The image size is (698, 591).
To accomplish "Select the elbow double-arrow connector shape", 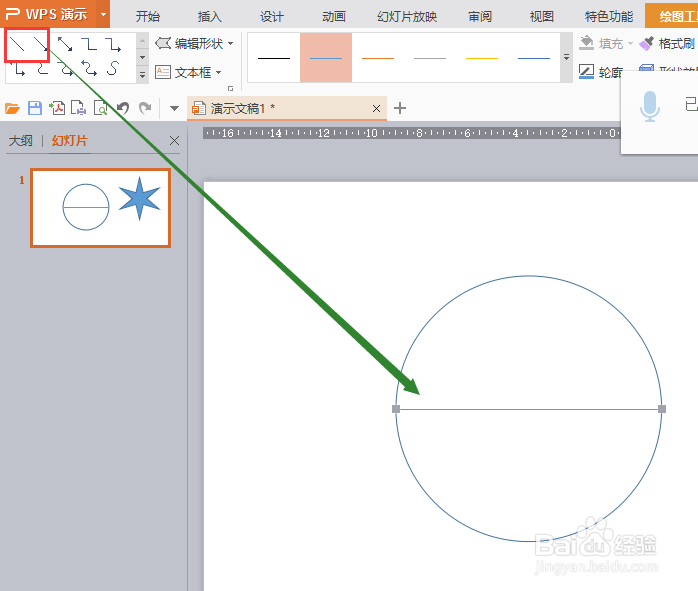I will click(17, 69).
